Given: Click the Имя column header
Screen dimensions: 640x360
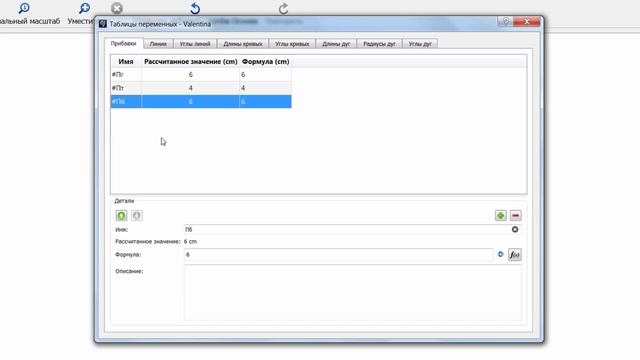Looking at the screenshot, I should [x=126, y=62].
